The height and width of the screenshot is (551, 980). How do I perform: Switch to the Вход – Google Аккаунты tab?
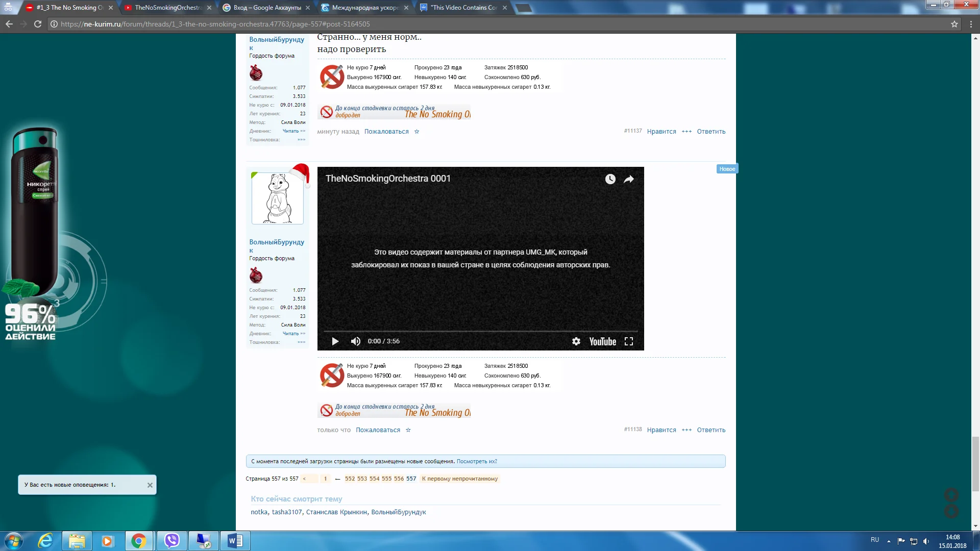coord(266,8)
